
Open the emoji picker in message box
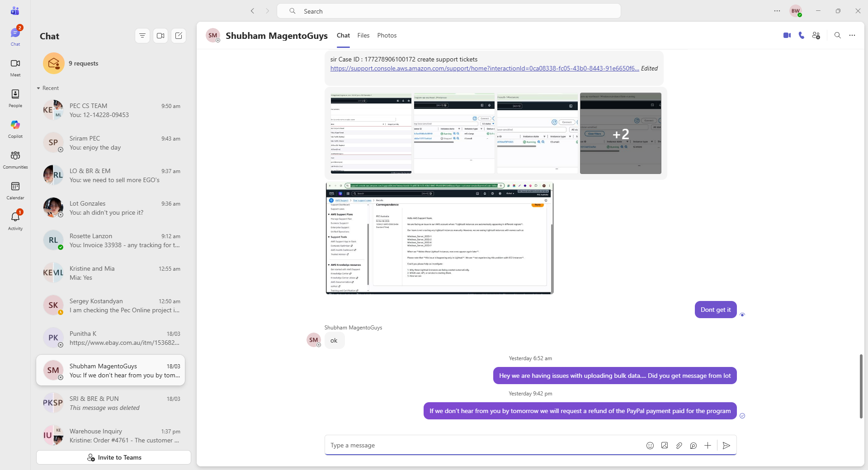tap(650, 446)
